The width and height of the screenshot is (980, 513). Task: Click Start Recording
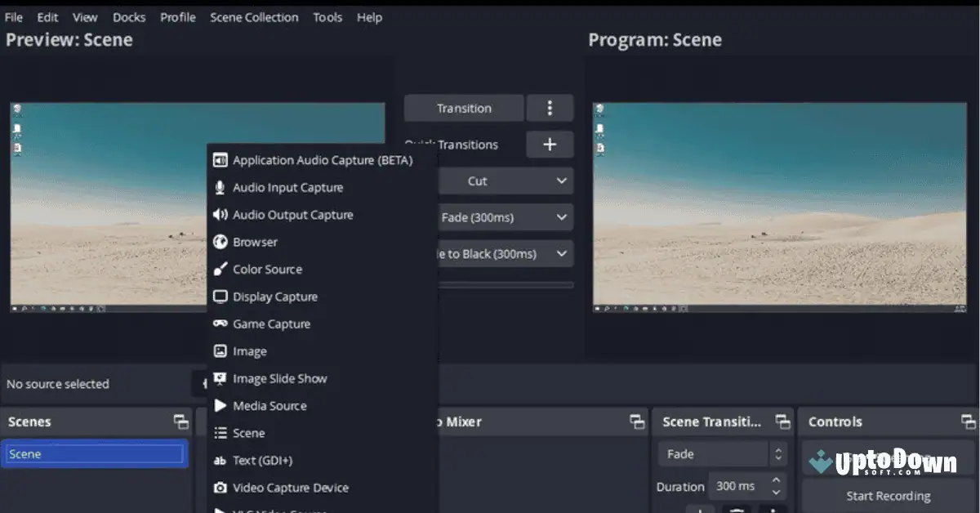[x=887, y=495]
